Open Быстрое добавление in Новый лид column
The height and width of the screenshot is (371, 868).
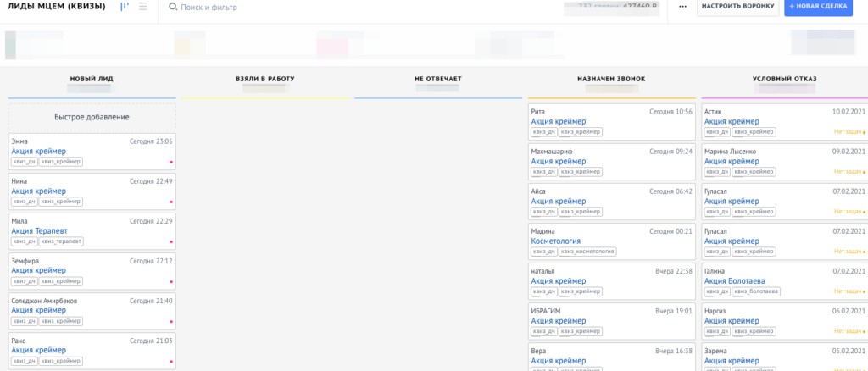point(92,117)
